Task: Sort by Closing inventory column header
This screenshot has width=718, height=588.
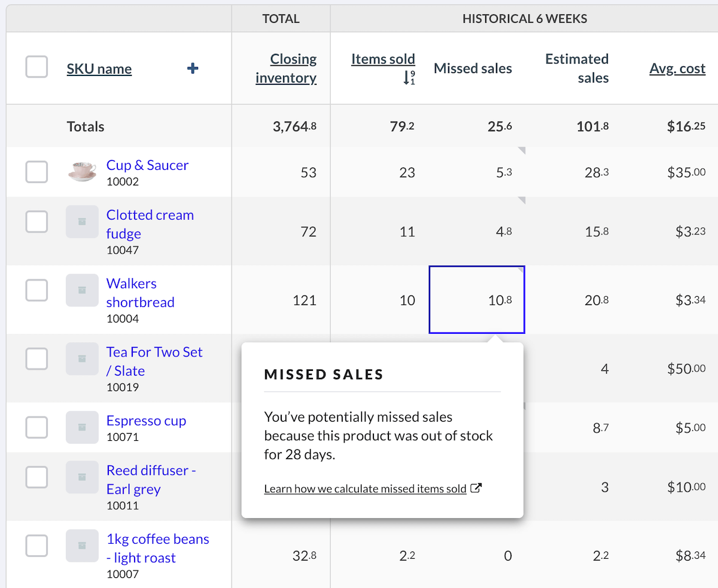Action: (286, 68)
